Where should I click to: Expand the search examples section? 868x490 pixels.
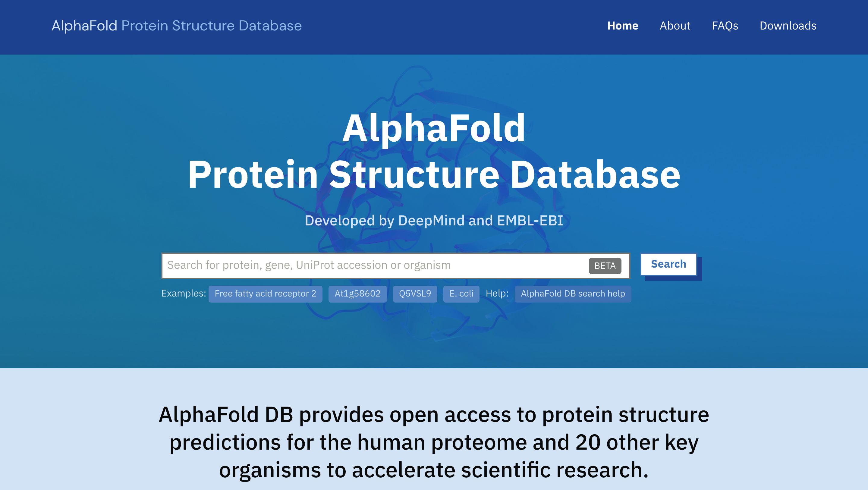point(183,293)
